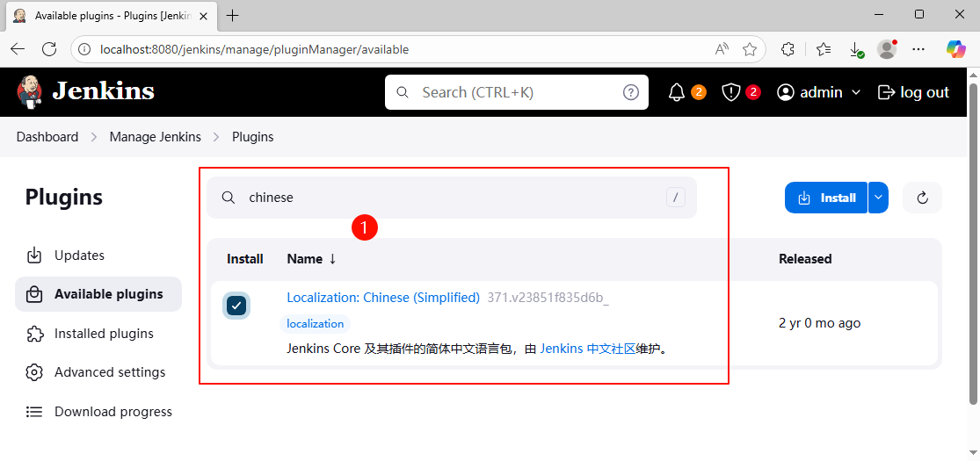This screenshot has height=461, width=980.
Task: Click the red security warning count badge
Action: pos(753,92)
